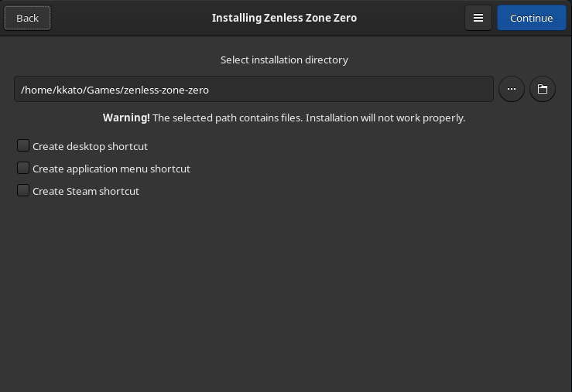Open the hamburger menu in header bar
572x392 pixels.
pos(478,18)
